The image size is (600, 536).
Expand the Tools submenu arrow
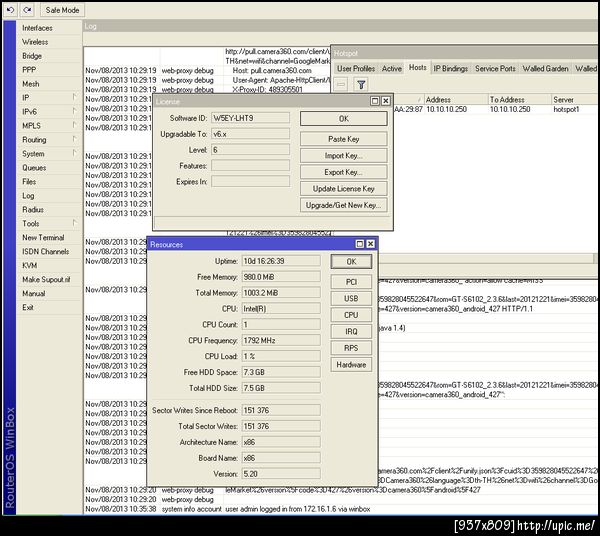(x=75, y=223)
